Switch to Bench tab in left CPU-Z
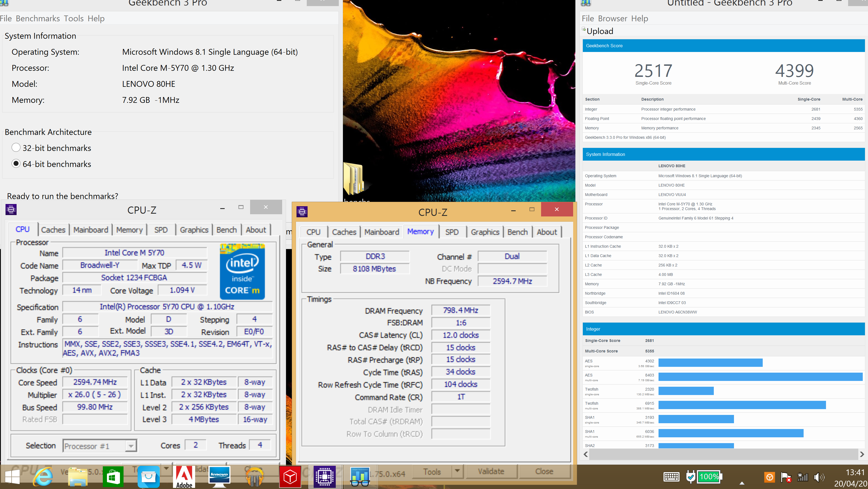The image size is (868, 489). point(226,230)
